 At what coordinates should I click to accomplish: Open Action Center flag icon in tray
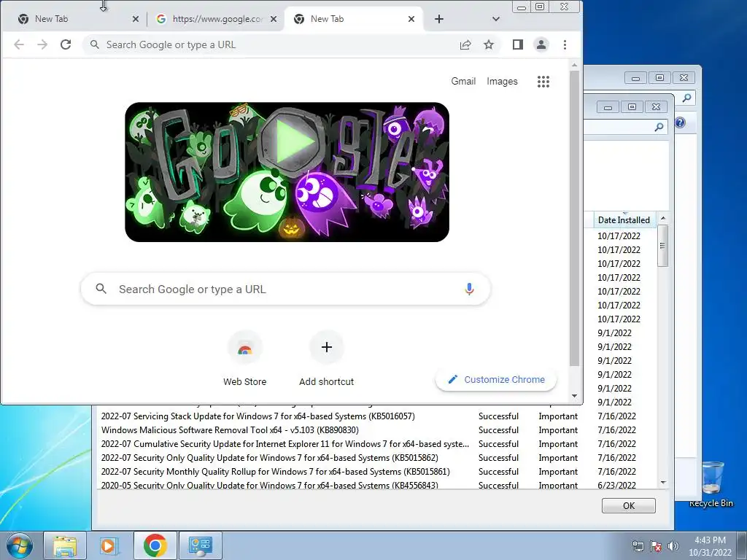(x=656, y=546)
